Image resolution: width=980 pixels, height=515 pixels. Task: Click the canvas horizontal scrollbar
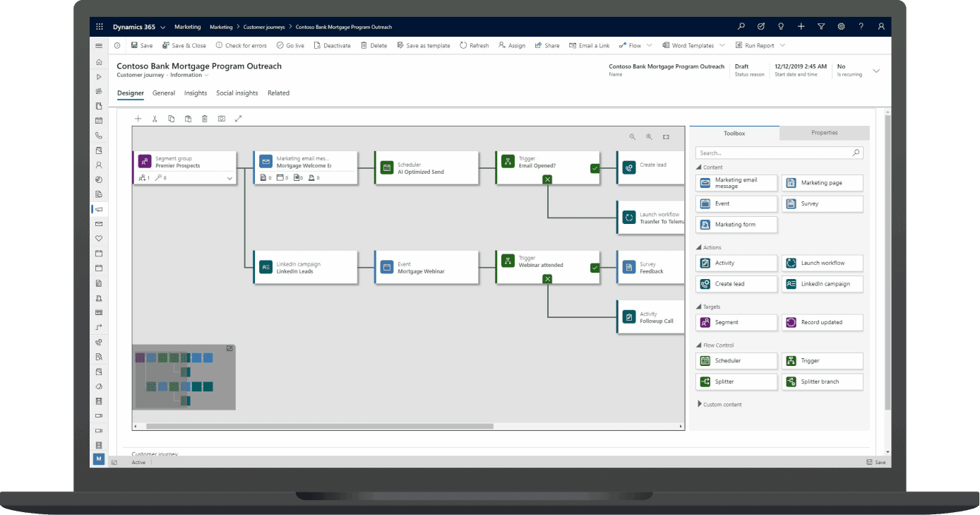click(319, 427)
